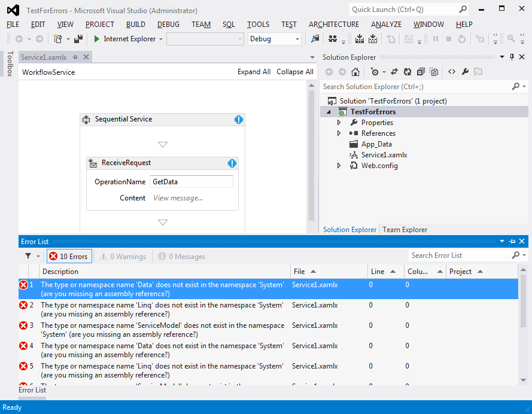Image resolution: width=532 pixels, height=414 pixels.
Task: Open the document tabs overflow dropdown
Action: point(312,57)
